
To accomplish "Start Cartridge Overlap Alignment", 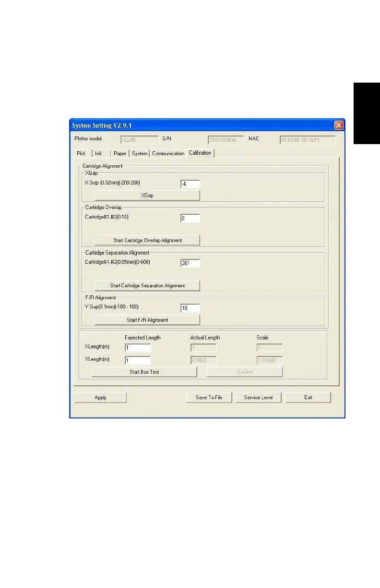I will click(x=147, y=240).
